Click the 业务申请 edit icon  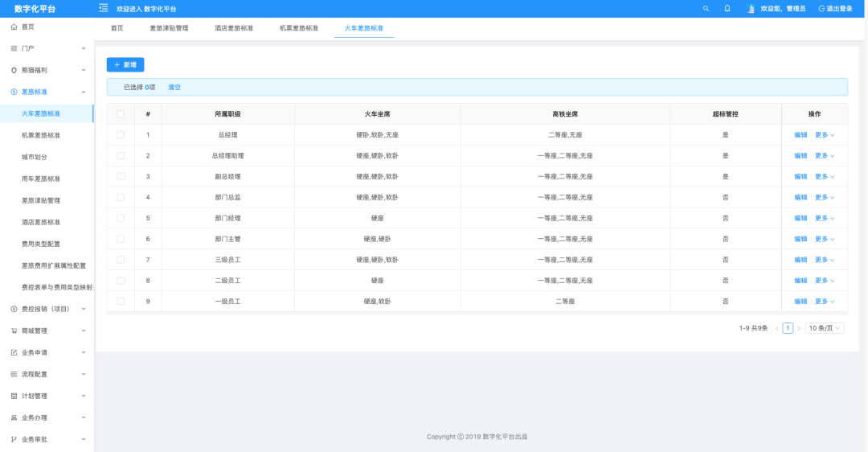pyautogui.click(x=14, y=352)
